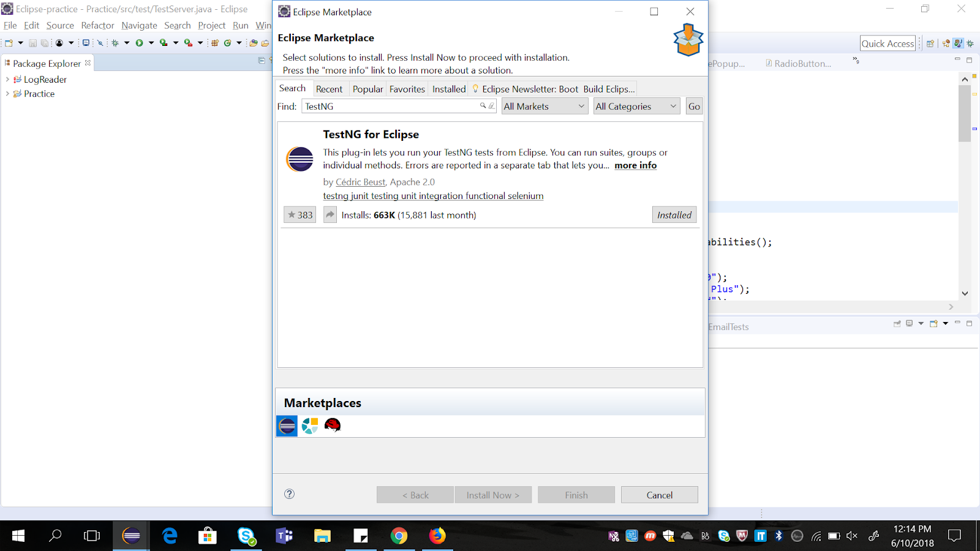The width and height of the screenshot is (980, 551).
Task: Click the editor vertical scrollbar down arrow
Action: [x=965, y=293]
